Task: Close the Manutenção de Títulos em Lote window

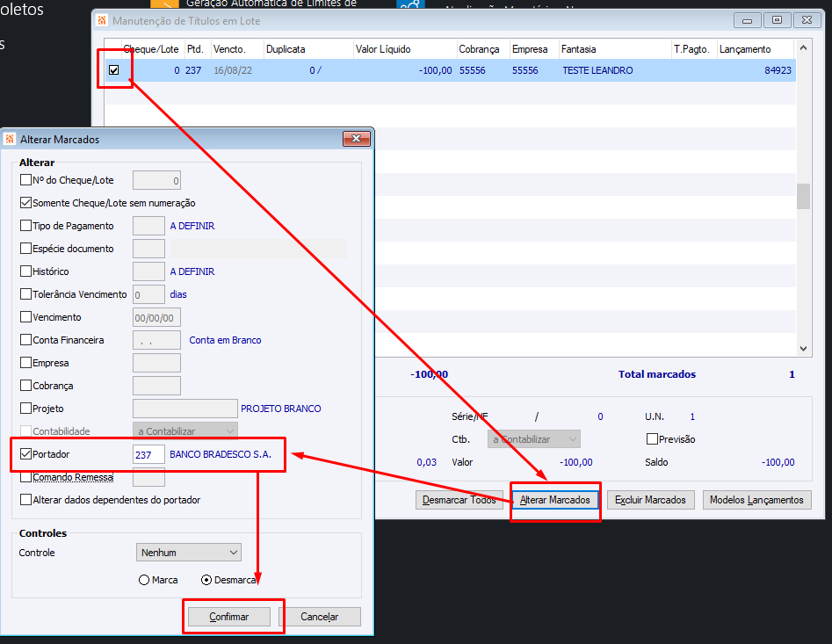Action: coord(807,20)
